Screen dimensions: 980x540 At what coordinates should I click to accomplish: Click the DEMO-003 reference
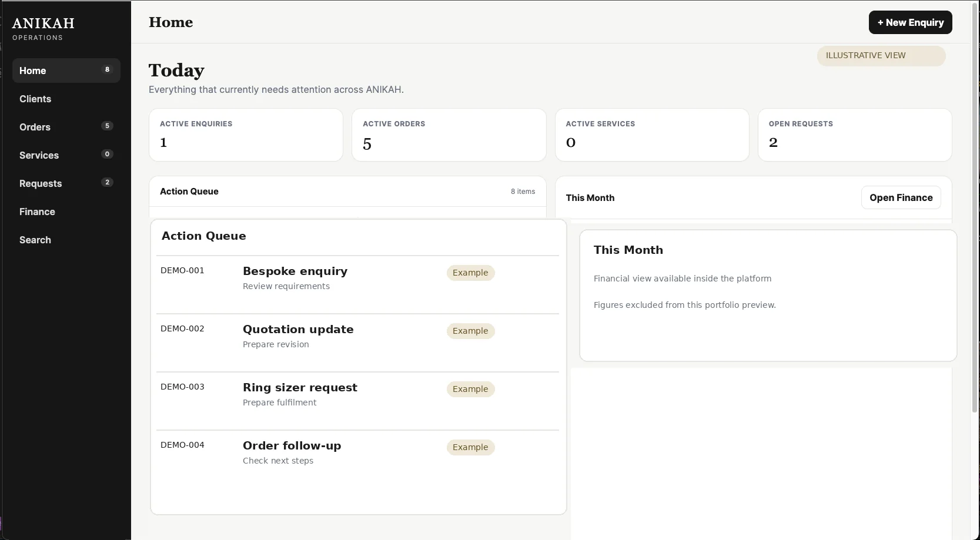coord(182,387)
